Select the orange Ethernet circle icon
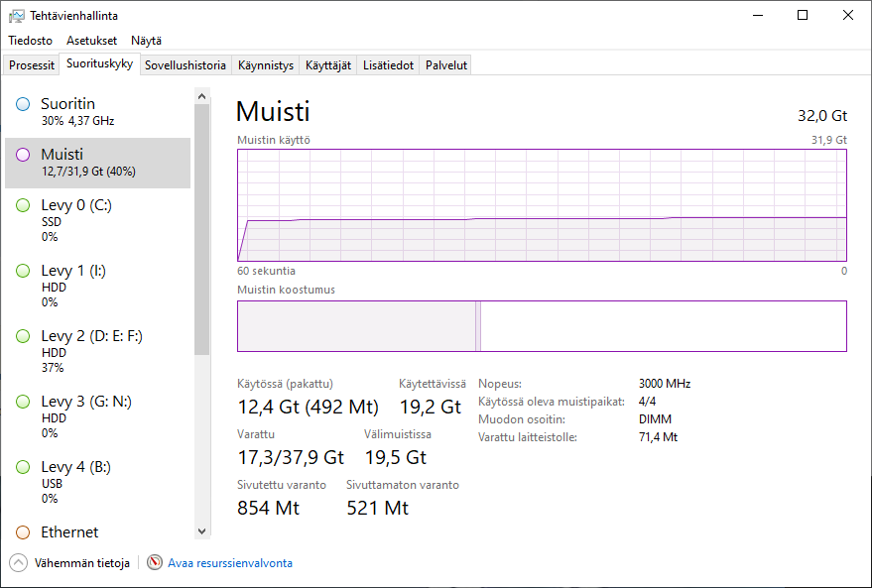 (x=23, y=532)
